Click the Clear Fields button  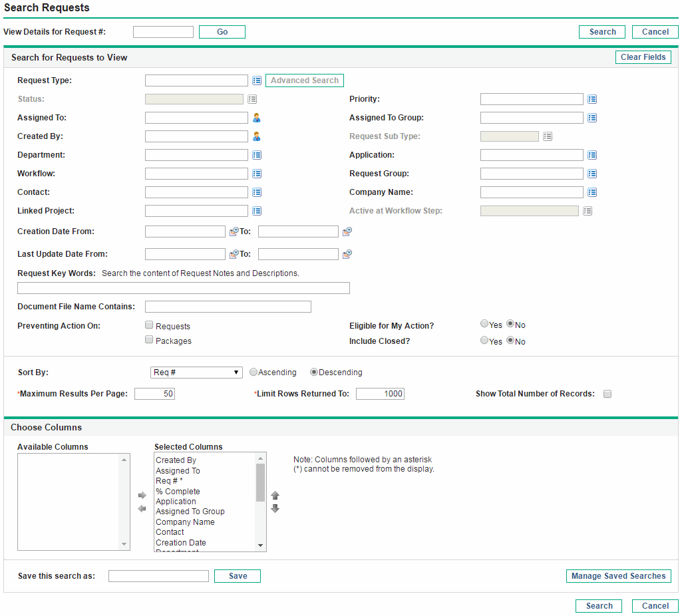(x=643, y=57)
